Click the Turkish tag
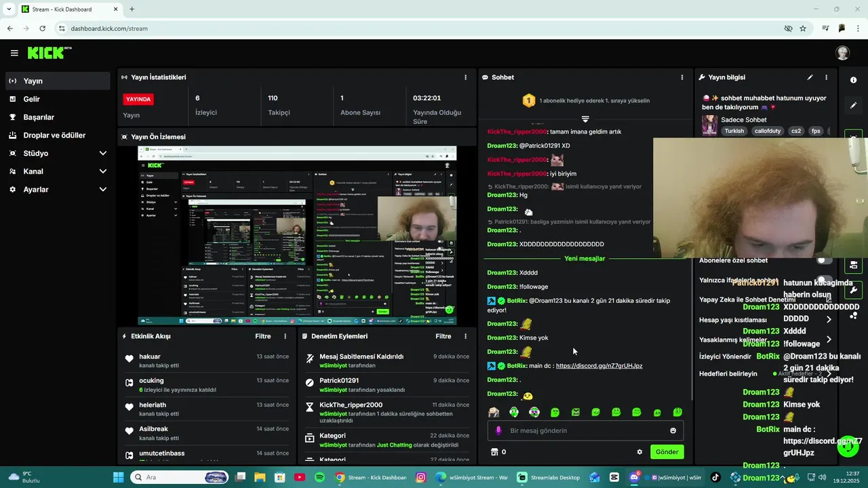868x488 pixels. coord(734,131)
